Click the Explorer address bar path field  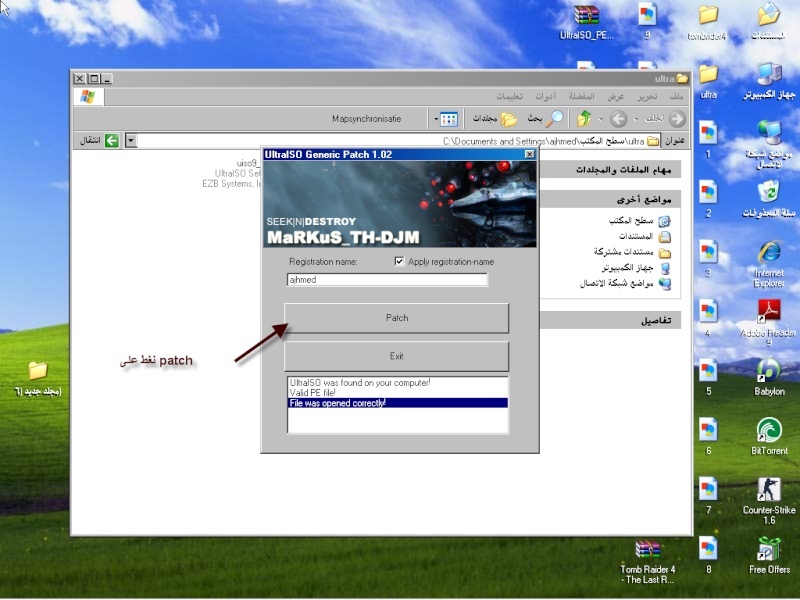(x=399, y=141)
